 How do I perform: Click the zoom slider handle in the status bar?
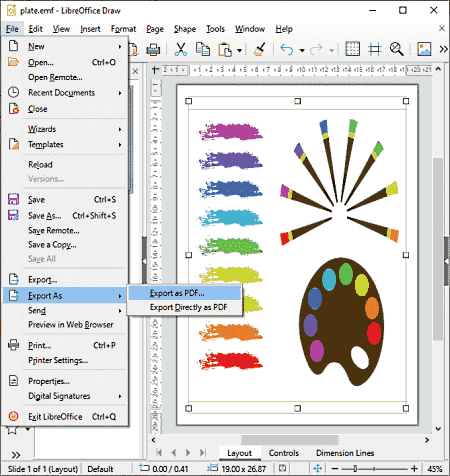(355, 469)
